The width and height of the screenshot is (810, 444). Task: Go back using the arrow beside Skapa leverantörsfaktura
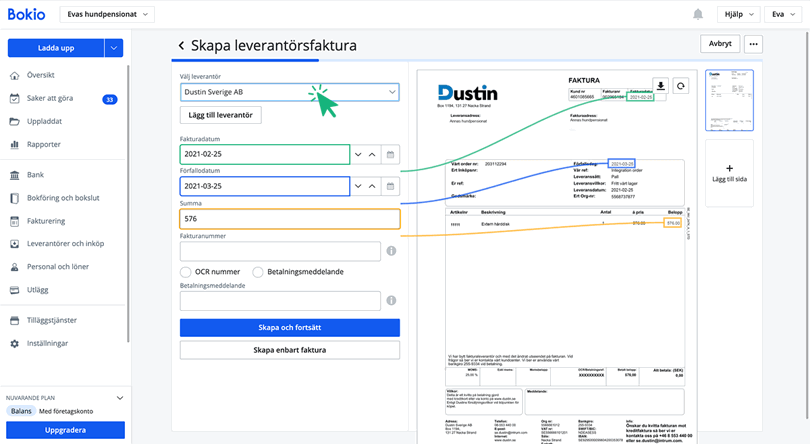point(181,46)
